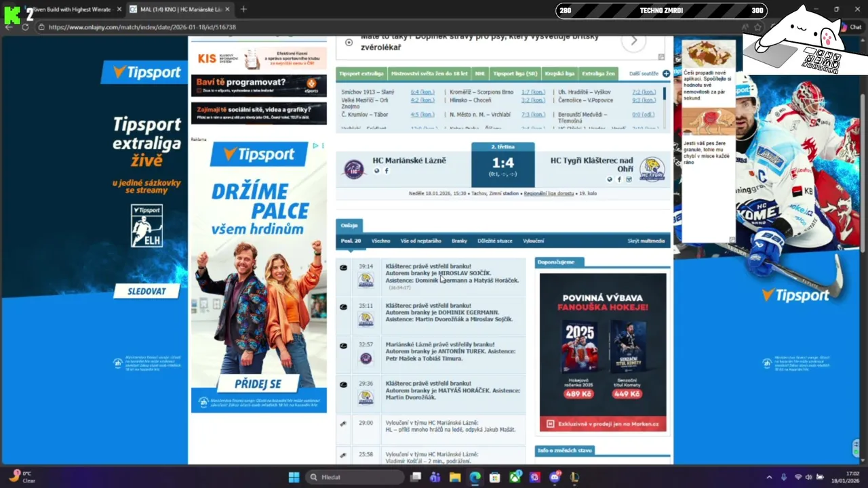The width and height of the screenshot is (868, 488).
Task: Click puck icon of 35:11 goal event
Action: (x=344, y=306)
